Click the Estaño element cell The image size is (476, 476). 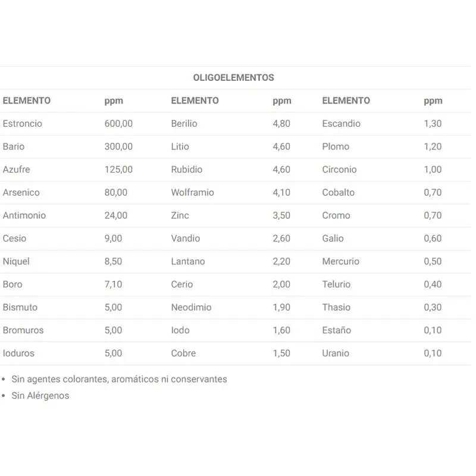click(336, 330)
